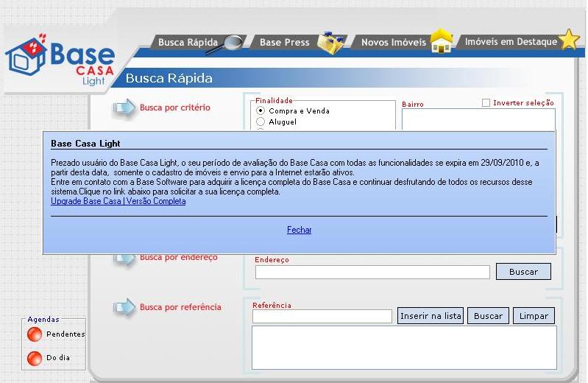Open the Busca Rápida tab
This screenshot has height=383, width=588.
pos(188,43)
